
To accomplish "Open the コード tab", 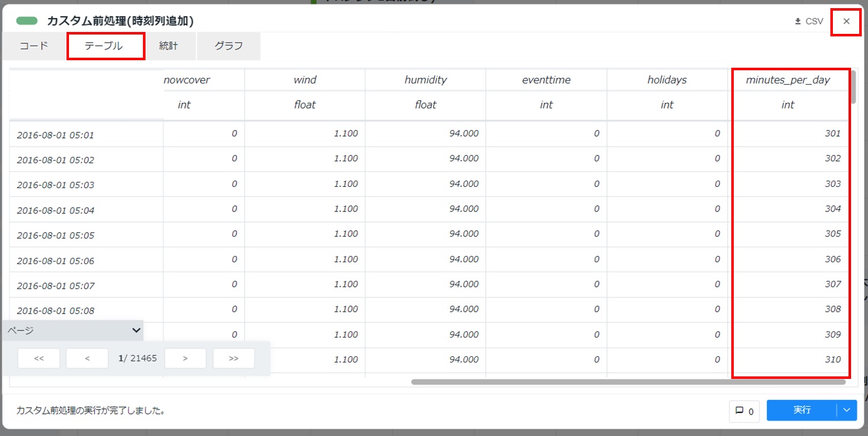I will coord(34,46).
